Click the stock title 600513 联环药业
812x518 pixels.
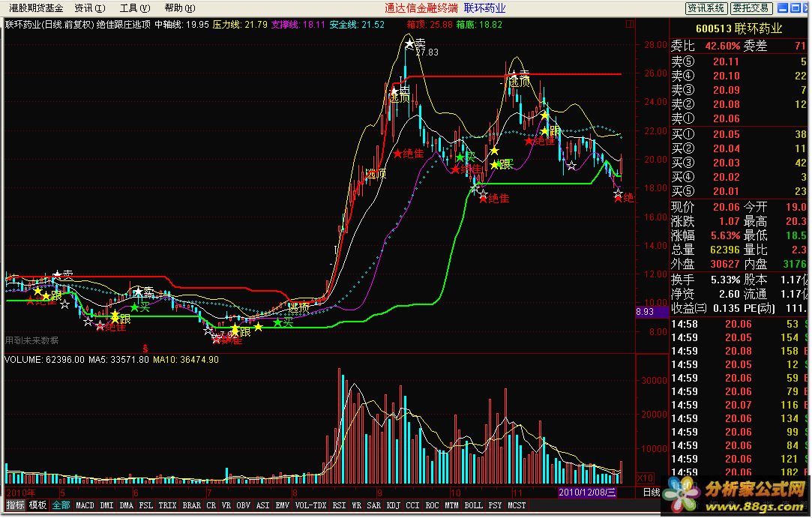pos(739,29)
